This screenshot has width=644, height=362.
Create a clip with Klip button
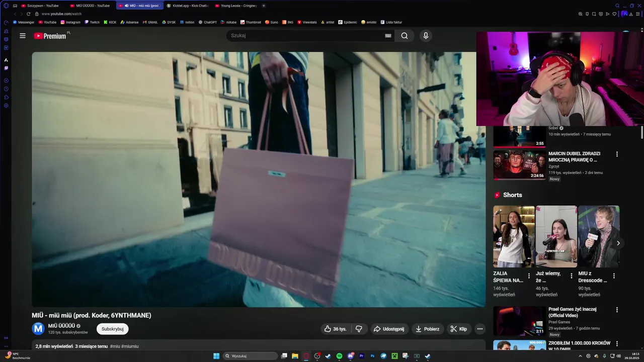(x=458, y=329)
